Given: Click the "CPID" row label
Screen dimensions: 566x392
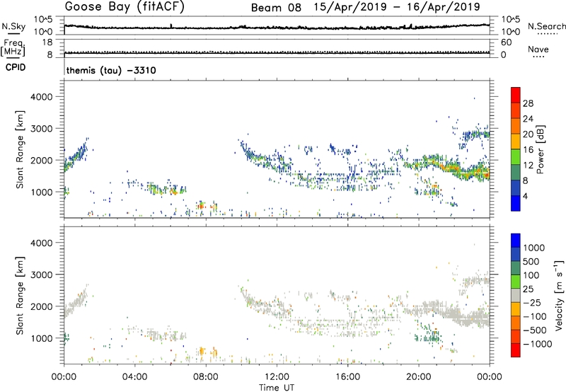Looking at the screenshot, I should (16, 67).
